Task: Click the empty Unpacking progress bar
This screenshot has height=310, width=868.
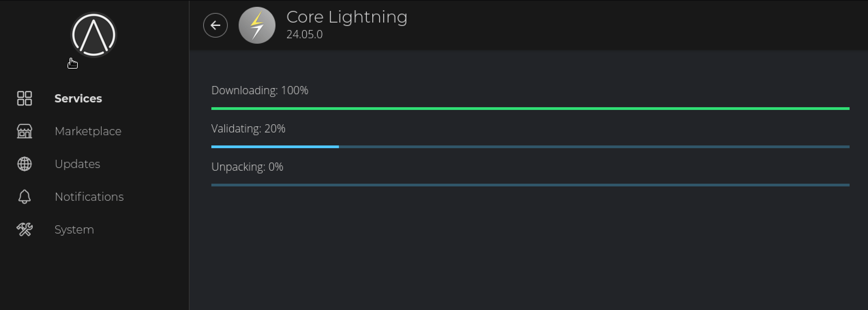Action: point(530,185)
